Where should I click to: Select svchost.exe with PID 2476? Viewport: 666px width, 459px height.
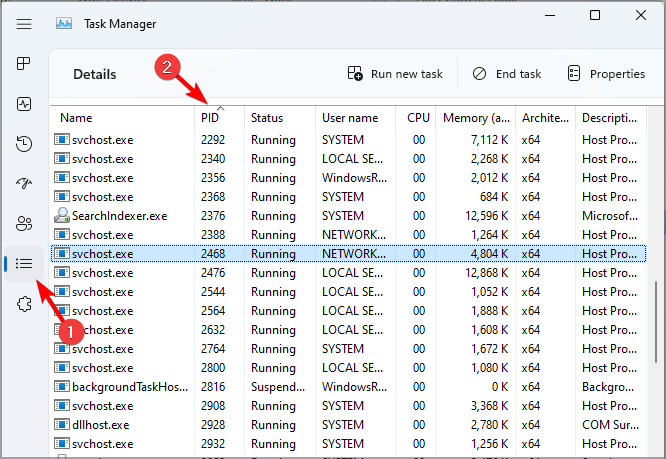click(x=348, y=273)
